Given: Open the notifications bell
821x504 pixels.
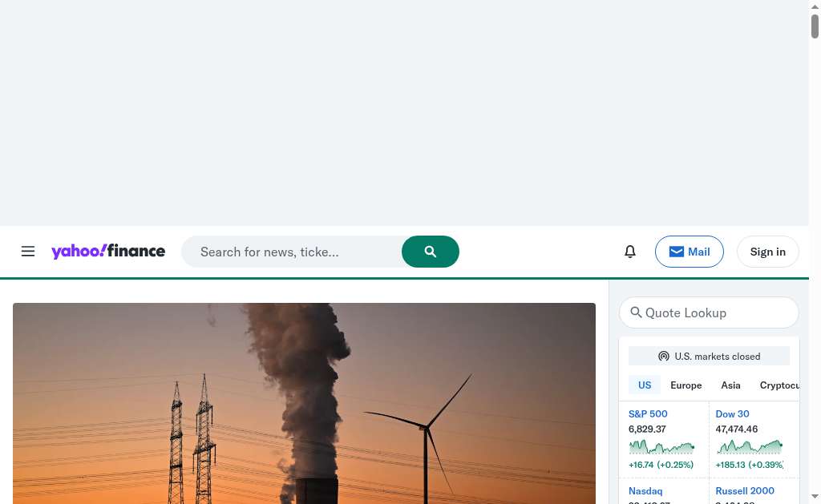Looking at the screenshot, I should tap(630, 252).
